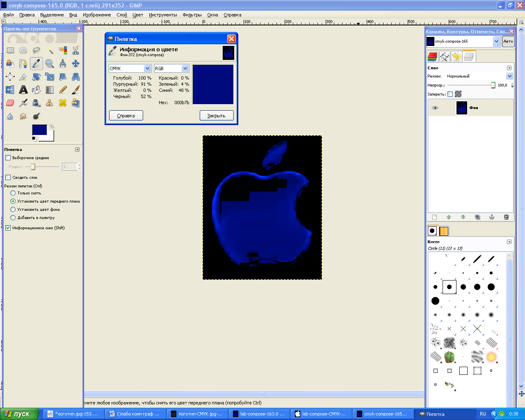Select the Scissors Select tool
This screenshot has height=420, width=525.
[76, 50]
